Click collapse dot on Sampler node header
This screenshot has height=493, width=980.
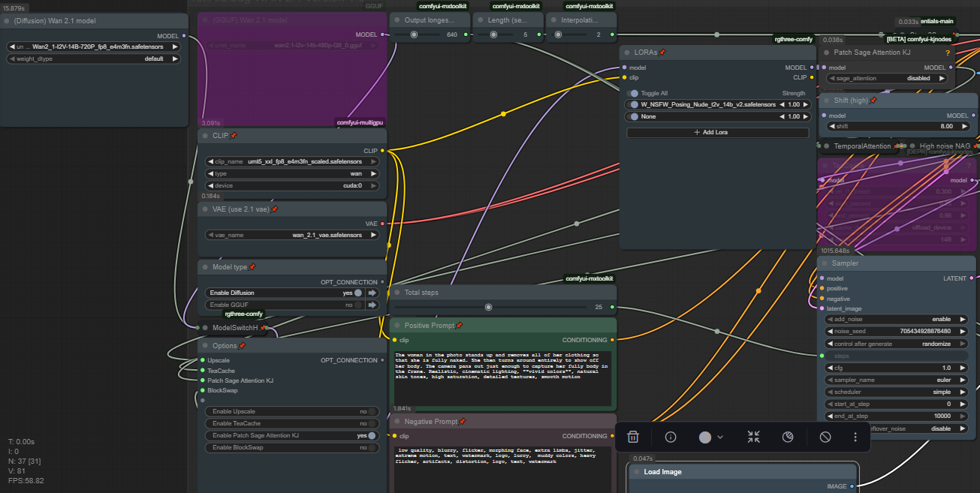825,263
